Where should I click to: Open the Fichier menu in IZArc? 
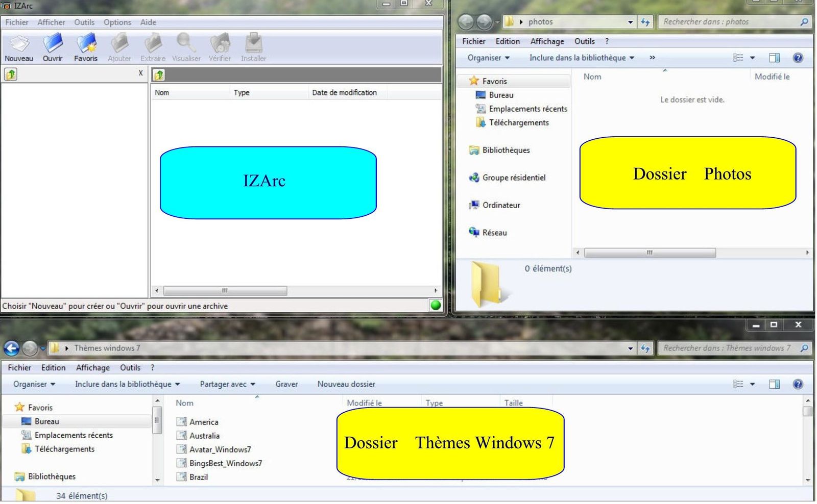pyautogui.click(x=17, y=22)
